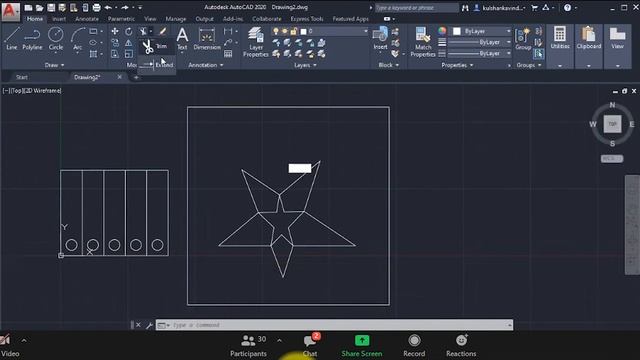Image resolution: width=640 pixels, height=360 pixels.
Task: Select the Circle tool
Action: tap(56, 39)
